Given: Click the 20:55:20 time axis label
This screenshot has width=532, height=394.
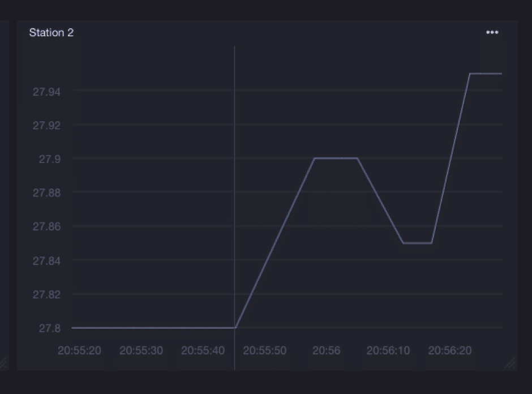Looking at the screenshot, I should click(79, 351).
